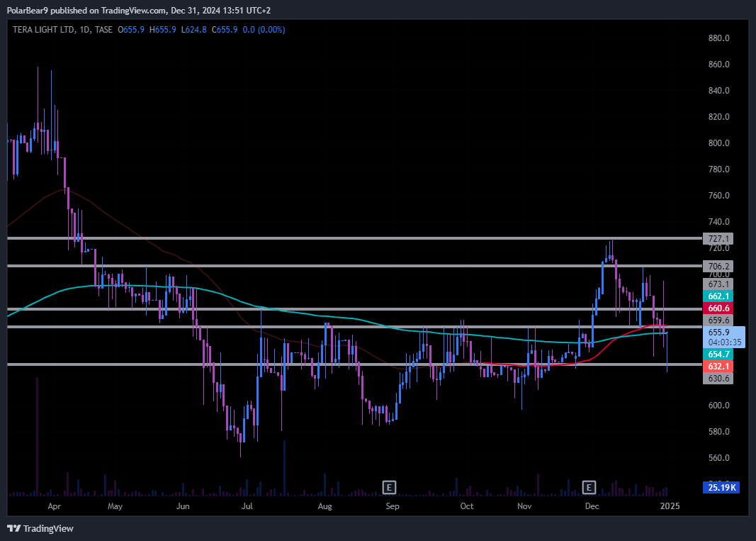Click the 760.0 price scale value

tap(719, 196)
